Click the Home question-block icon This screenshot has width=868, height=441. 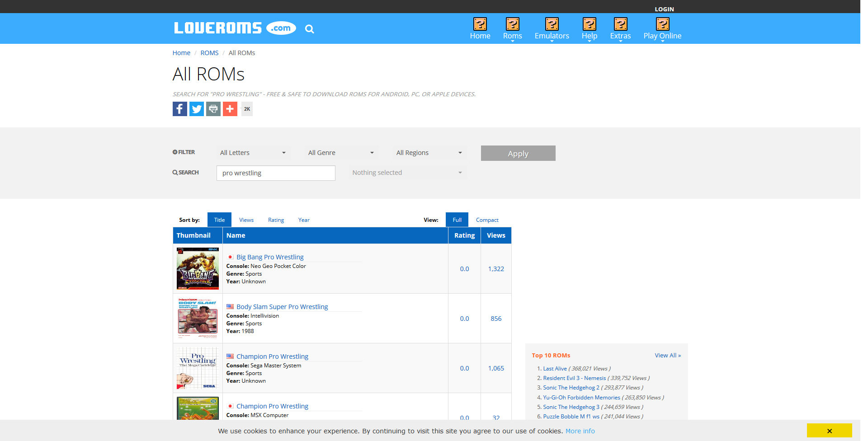tap(480, 23)
